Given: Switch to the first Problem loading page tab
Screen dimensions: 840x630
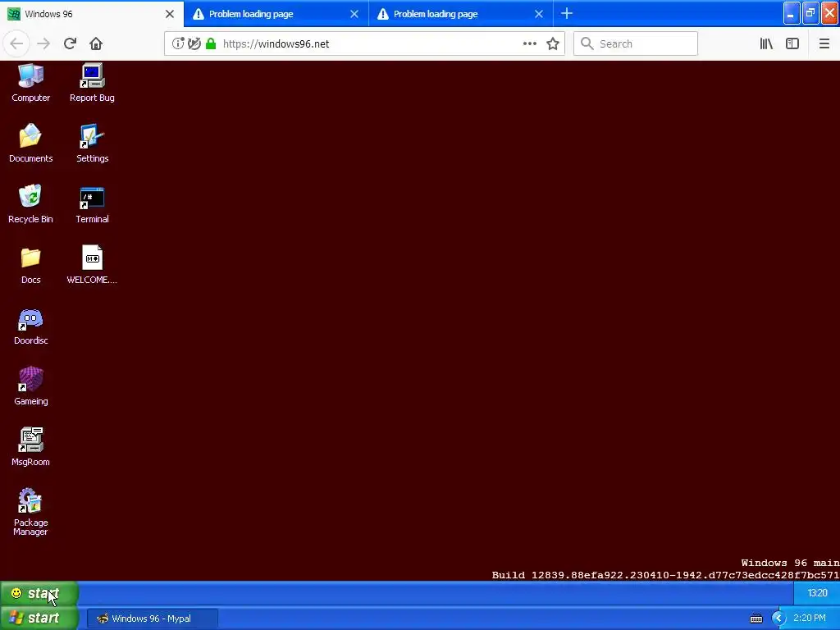Looking at the screenshot, I should 276,14.
